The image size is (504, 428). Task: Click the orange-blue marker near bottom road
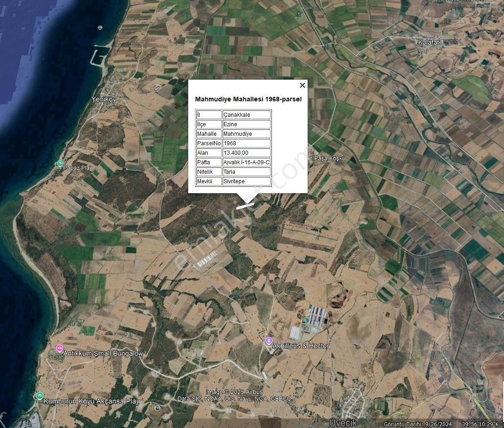157,408
